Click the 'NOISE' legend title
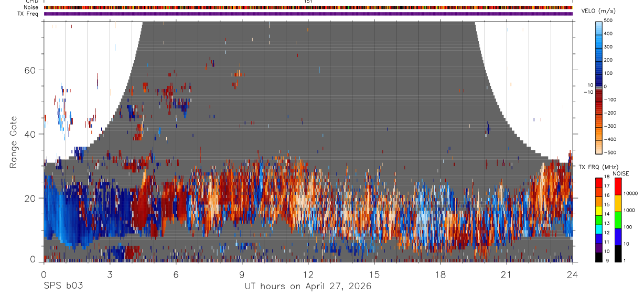 pos(621,173)
